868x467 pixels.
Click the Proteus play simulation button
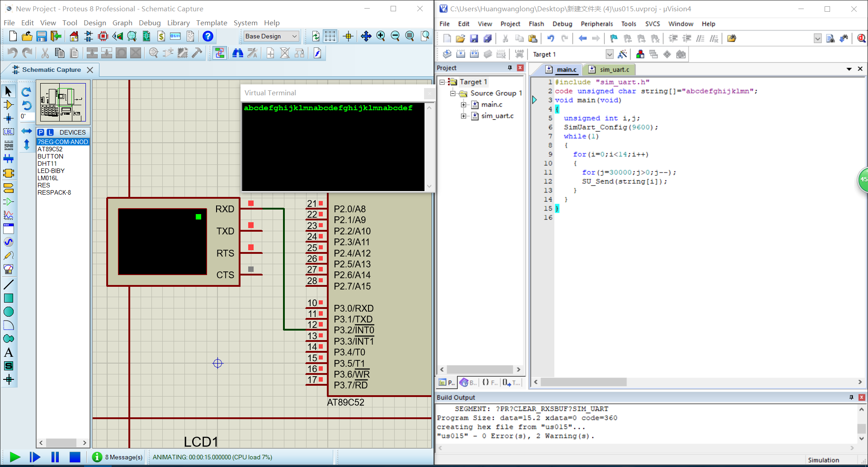pyautogui.click(x=15, y=457)
